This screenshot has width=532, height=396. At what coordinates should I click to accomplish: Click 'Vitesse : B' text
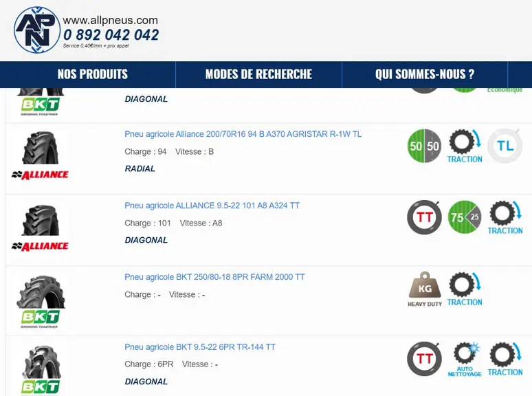click(x=195, y=152)
